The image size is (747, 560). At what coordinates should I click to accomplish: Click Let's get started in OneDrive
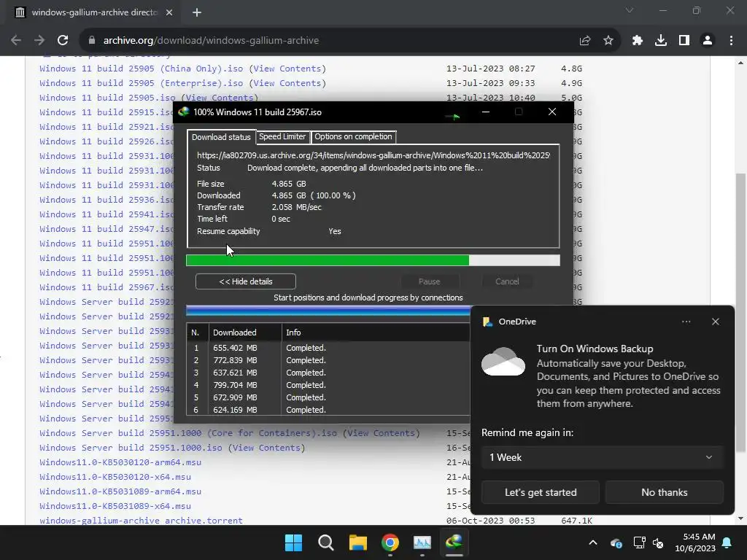tap(541, 492)
